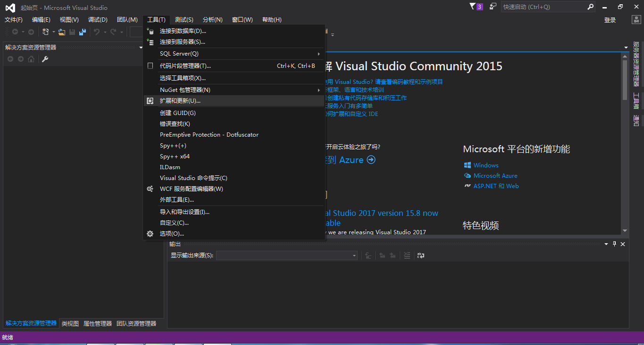Open the Microsoft Azure link

(x=495, y=176)
